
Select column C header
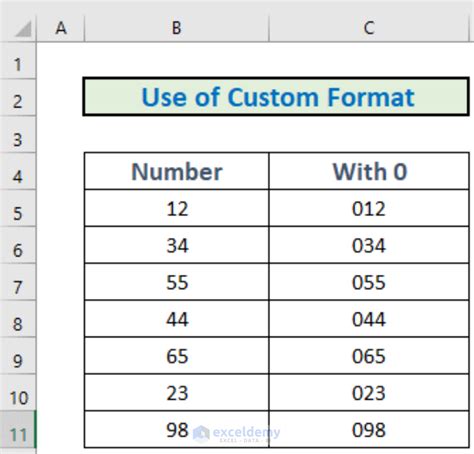369,28
